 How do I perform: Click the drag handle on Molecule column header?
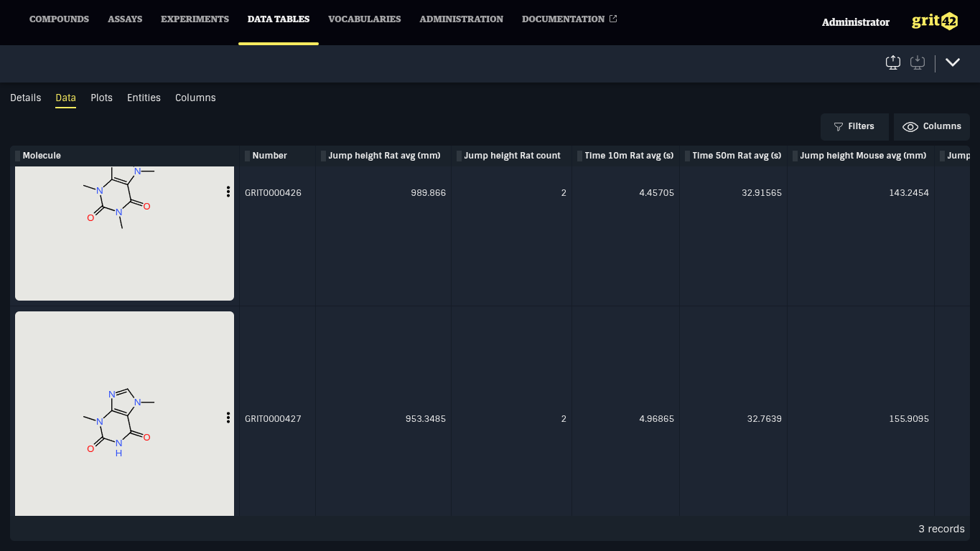coord(18,156)
